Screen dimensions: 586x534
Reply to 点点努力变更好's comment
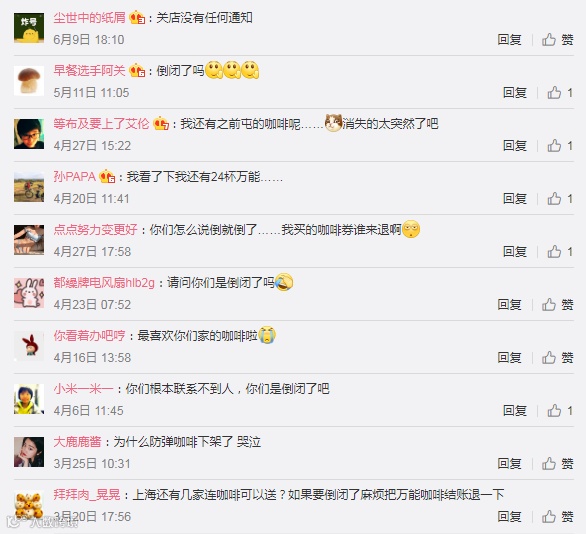515,252
